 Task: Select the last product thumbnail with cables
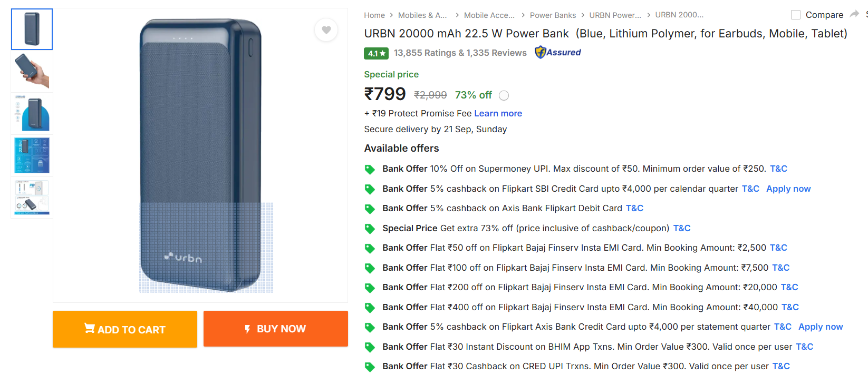[32, 198]
